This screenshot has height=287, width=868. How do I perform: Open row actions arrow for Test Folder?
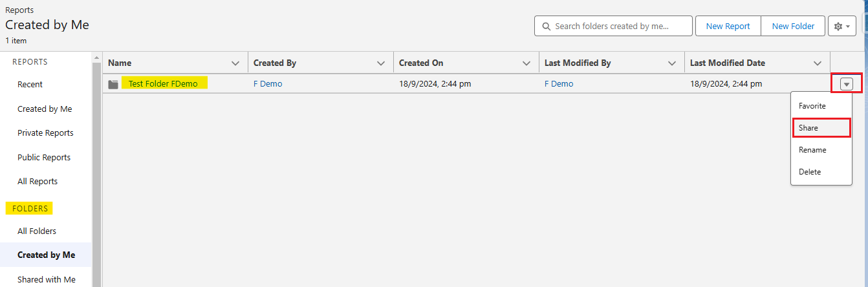[847, 83]
